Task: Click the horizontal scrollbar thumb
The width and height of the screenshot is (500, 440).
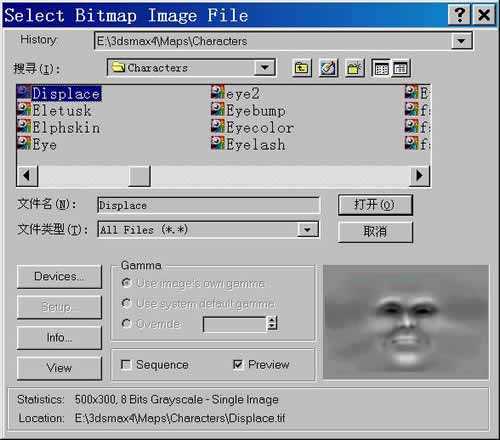Action: [x=139, y=175]
